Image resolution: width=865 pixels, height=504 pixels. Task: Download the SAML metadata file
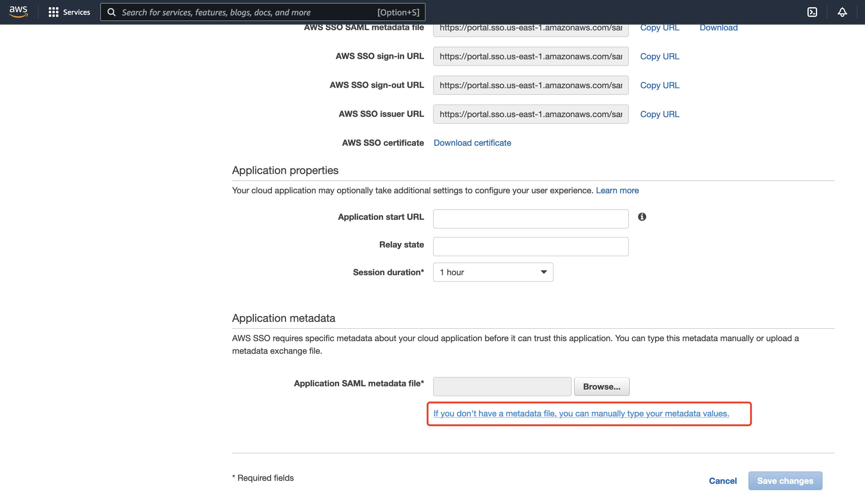pyautogui.click(x=718, y=28)
